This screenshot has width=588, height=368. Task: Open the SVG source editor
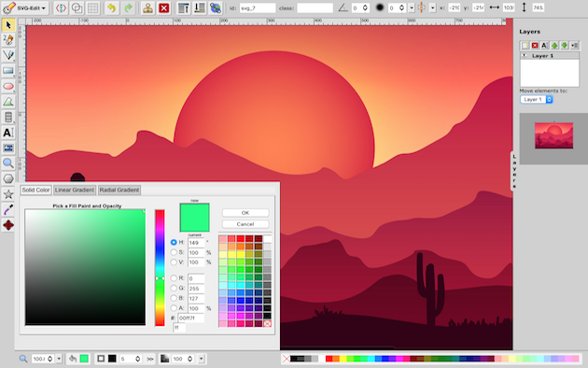61,7
